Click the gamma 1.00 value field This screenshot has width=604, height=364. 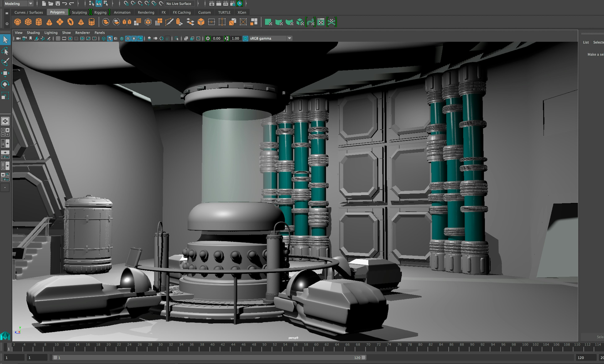pos(235,39)
